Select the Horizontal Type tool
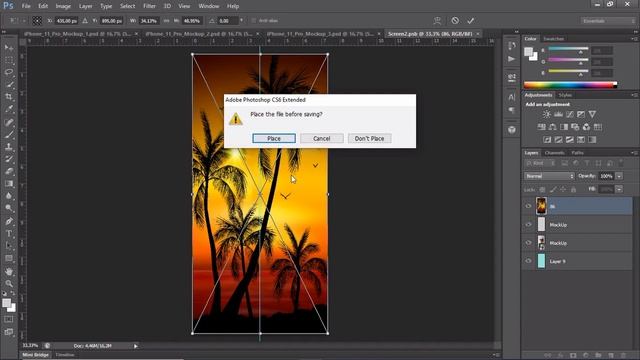640x360 pixels. tap(9, 233)
